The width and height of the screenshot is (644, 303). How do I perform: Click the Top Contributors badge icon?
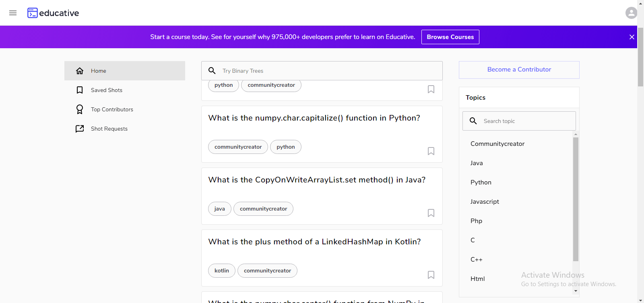click(x=80, y=109)
